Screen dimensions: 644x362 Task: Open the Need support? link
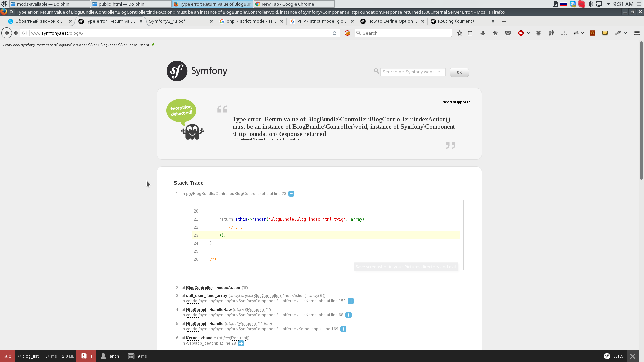coord(456,102)
